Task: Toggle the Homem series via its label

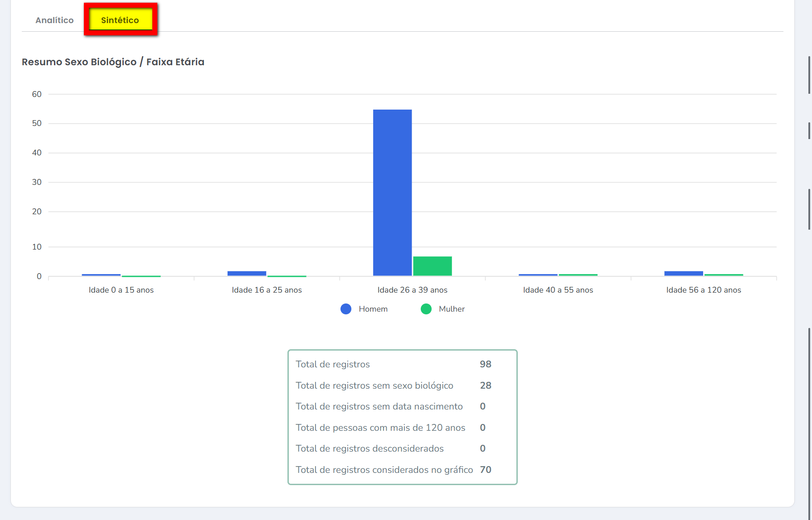Action: point(373,309)
